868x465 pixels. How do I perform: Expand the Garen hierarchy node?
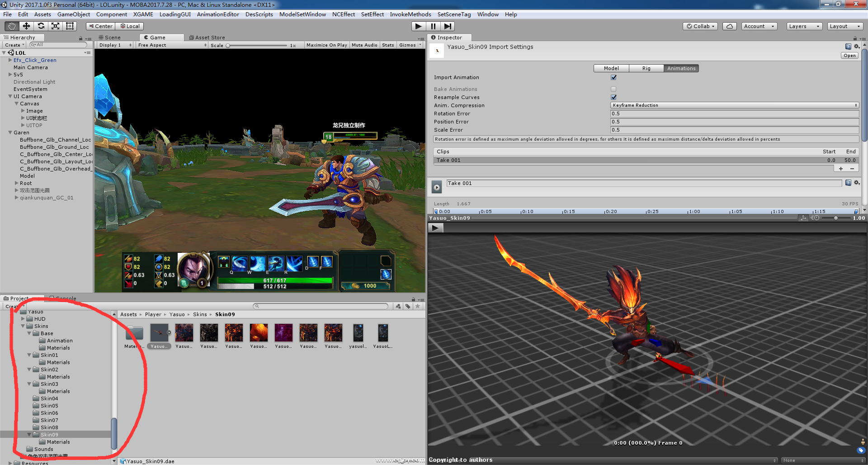point(10,133)
